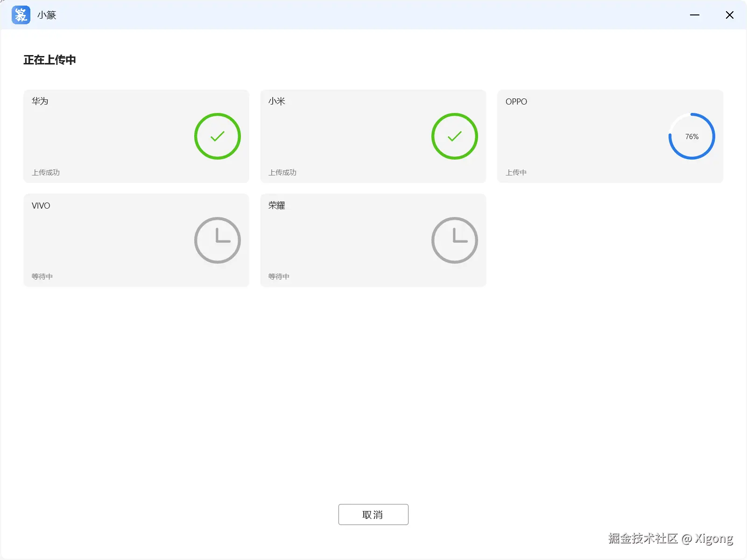Click the green checkmark on 华为 card
This screenshot has width=747, height=560.
pyautogui.click(x=218, y=136)
